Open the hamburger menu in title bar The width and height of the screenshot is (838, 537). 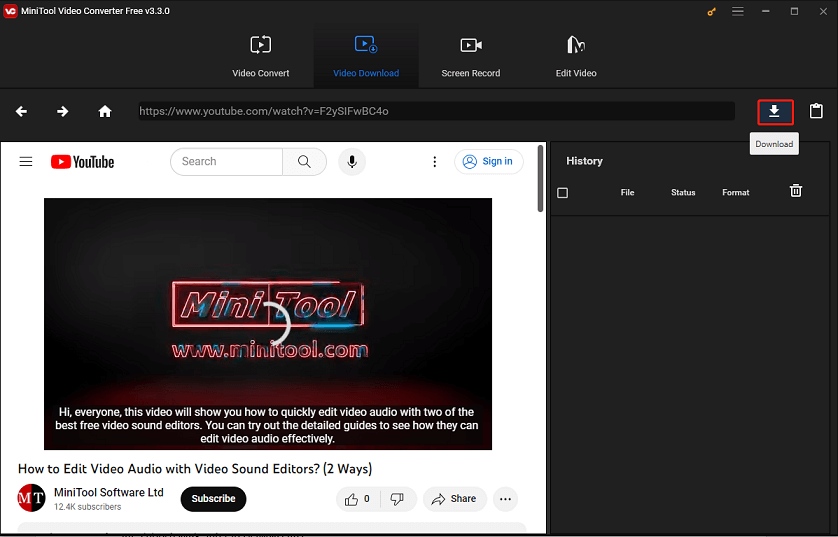738,11
